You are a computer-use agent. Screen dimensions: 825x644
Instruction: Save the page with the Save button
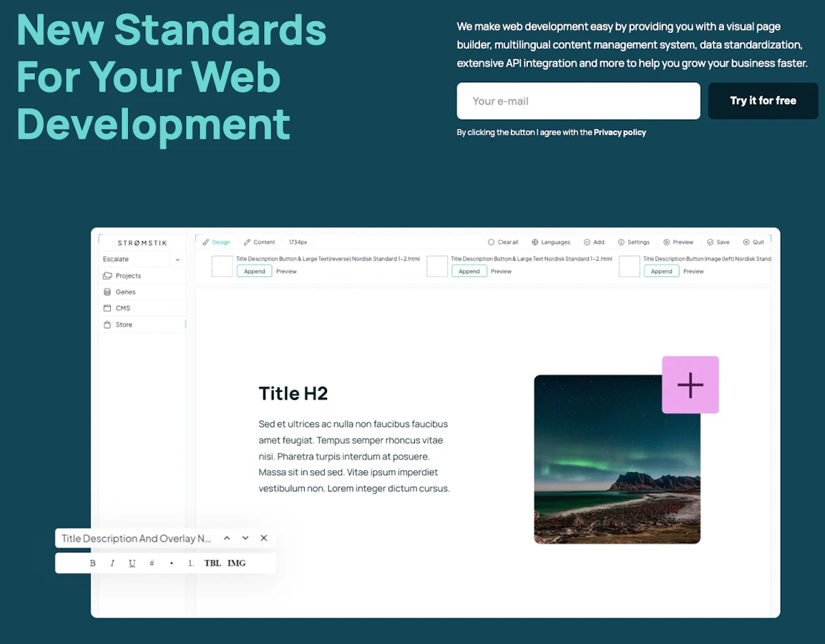coord(718,242)
